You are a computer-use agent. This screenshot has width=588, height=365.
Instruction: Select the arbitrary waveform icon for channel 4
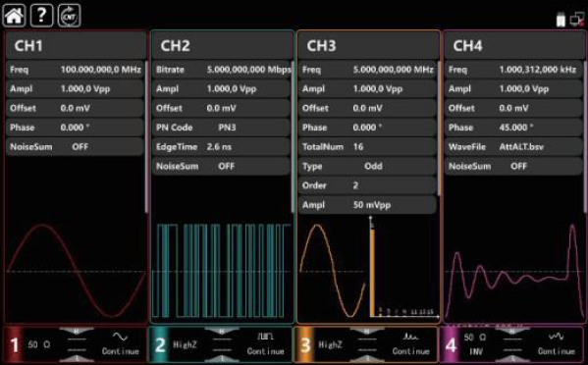point(557,337)
